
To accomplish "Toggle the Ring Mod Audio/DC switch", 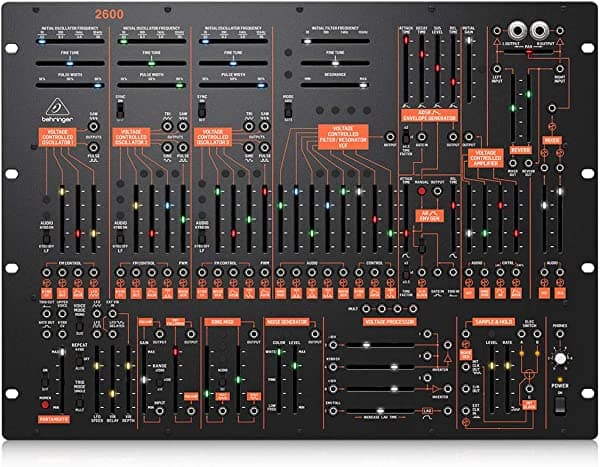I will point(222,381).
